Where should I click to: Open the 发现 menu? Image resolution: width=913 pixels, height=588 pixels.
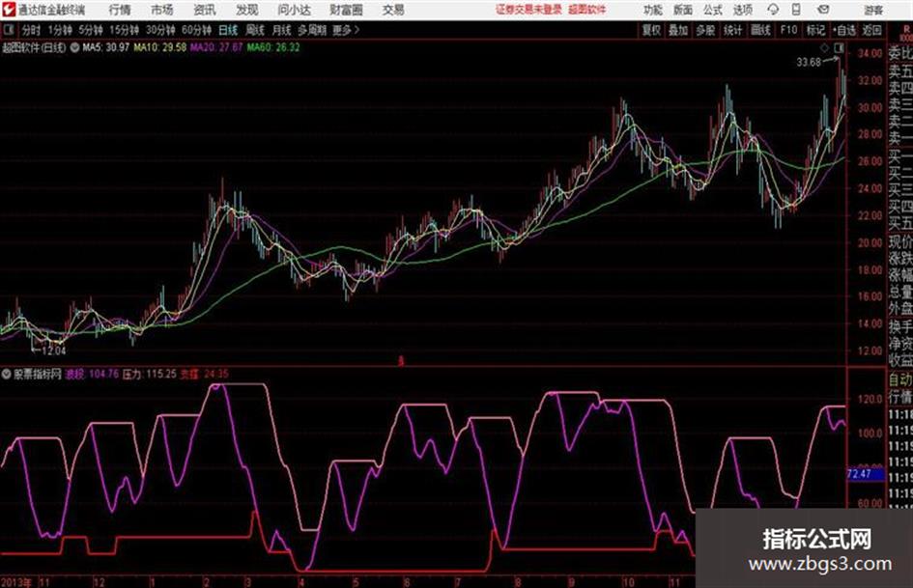[x=247, y=10]
